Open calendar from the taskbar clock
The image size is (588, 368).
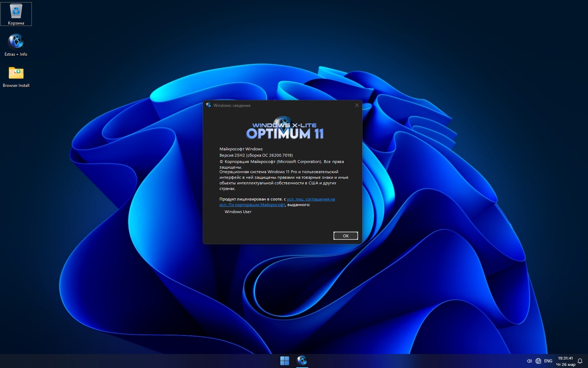point(566,361)
